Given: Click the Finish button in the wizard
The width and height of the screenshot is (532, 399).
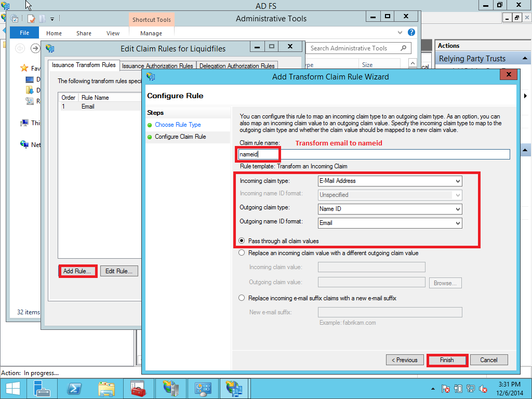Looking at the screenshot, I should pyautogui.click(x=447, y=360).
